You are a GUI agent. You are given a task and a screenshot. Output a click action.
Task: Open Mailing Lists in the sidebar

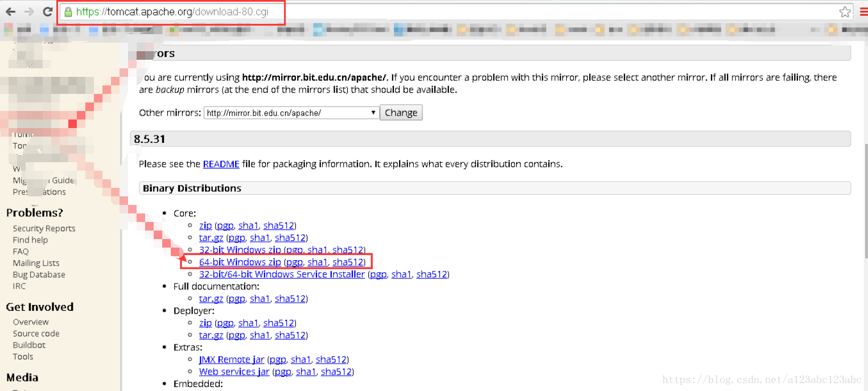pyautogui.click(x=36, y=263)
